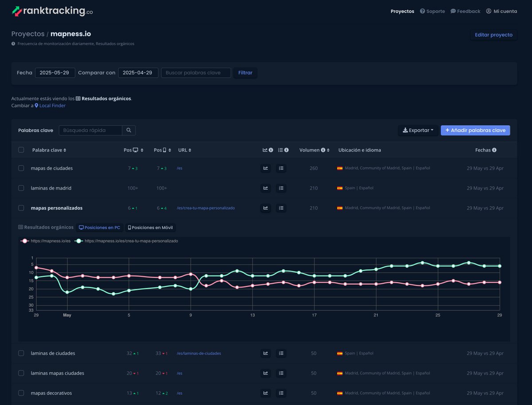The height and width of the screenshot is (405, 532).
Task: Check the laminas de madrid row
Action: [21, 188]
